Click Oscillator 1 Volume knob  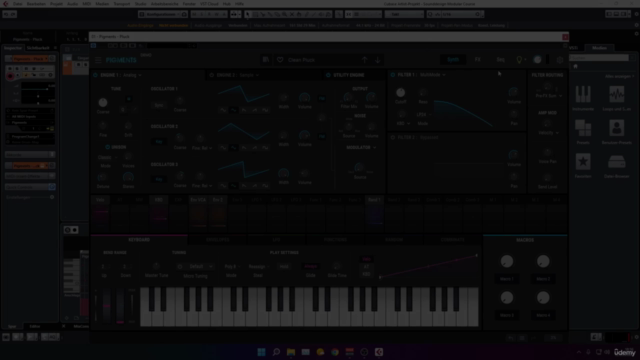[304, 97]
